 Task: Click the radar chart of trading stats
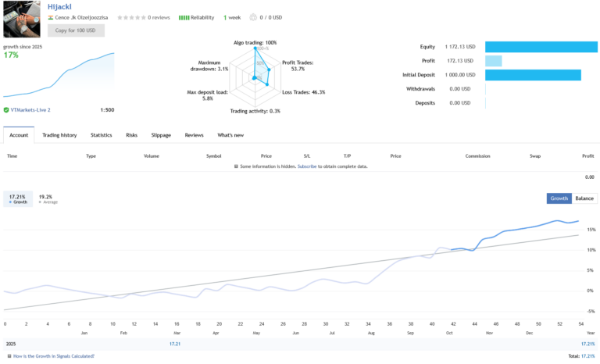point(255,77)
